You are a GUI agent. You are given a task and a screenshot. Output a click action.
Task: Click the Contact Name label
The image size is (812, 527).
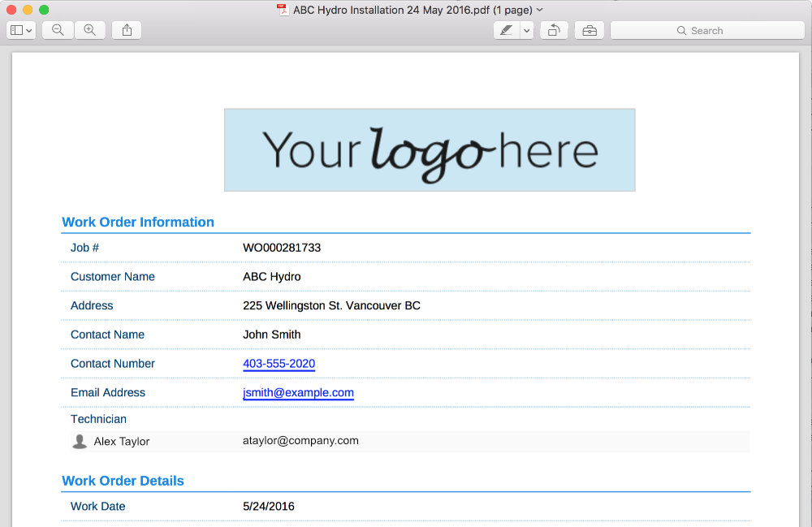tap(108, 335)
